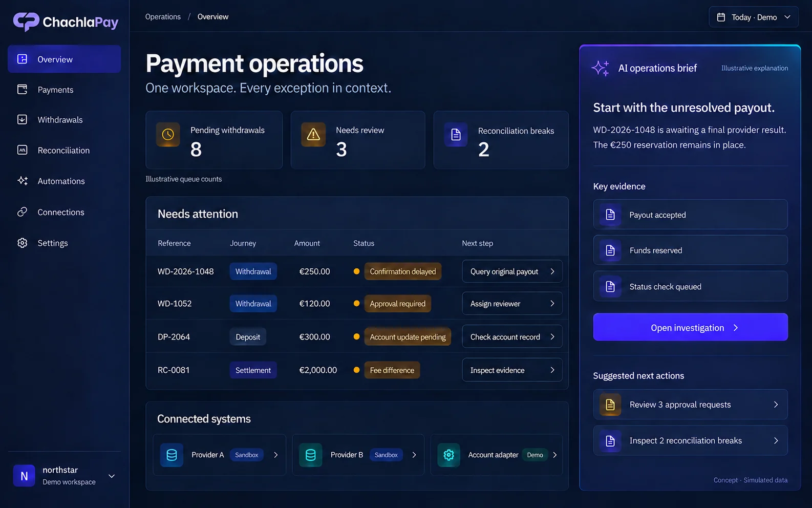
Task: Click the Confirmation delayed status badge
Action: [403, 271]
